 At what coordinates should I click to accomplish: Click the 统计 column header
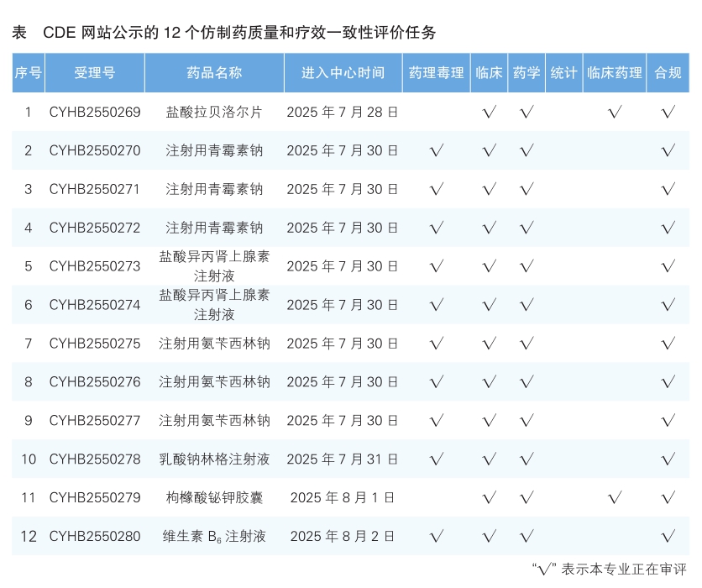click(x=563, y=73)
